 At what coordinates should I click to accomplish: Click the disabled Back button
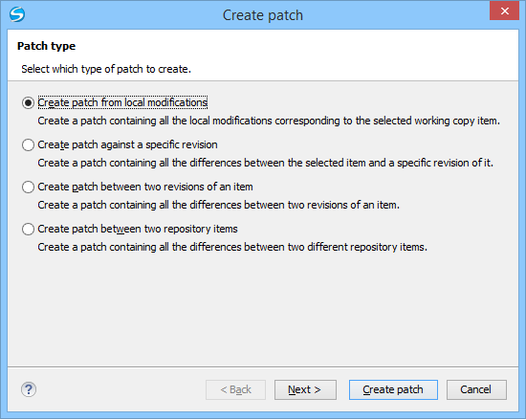(x=235, y=389)
